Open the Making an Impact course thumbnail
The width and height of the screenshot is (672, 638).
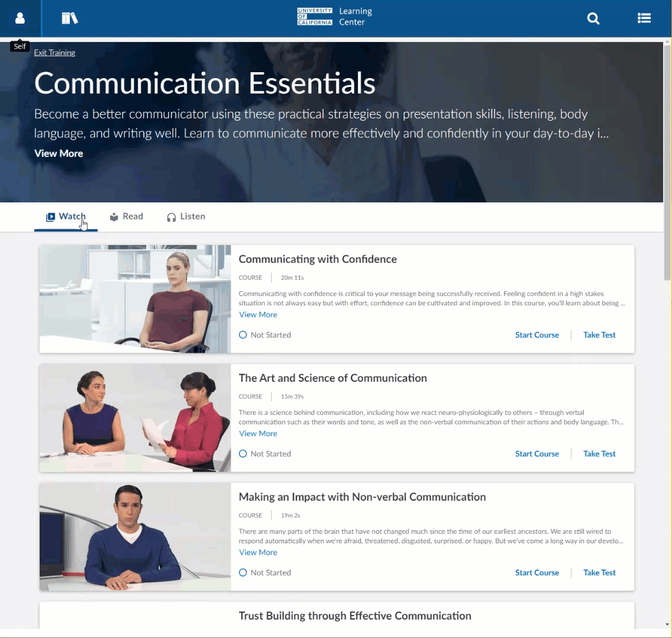tap(135, 537)
